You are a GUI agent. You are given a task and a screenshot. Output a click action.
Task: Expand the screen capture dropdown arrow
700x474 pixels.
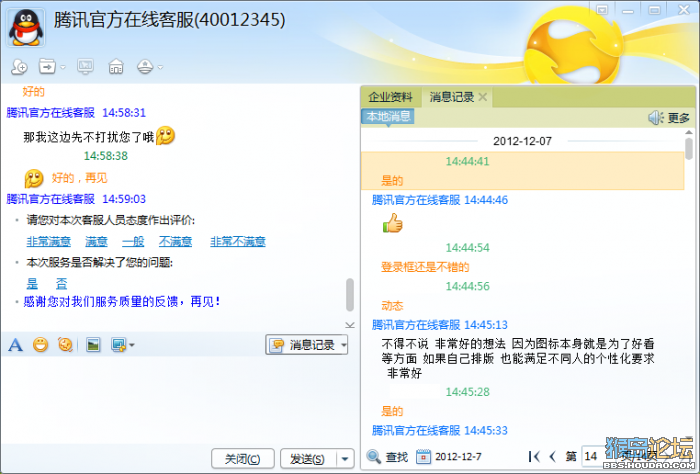coord(132,345)
